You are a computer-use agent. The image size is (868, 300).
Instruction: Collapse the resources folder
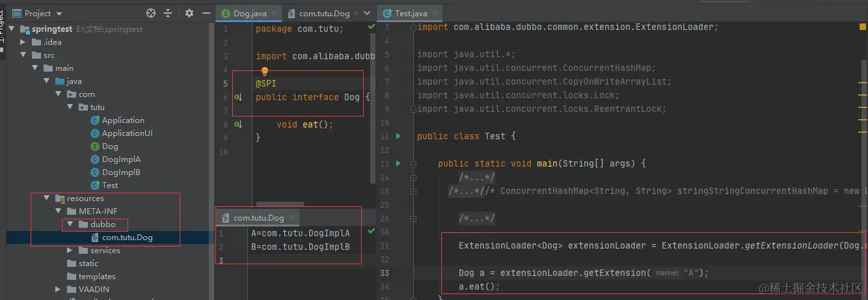47,198
